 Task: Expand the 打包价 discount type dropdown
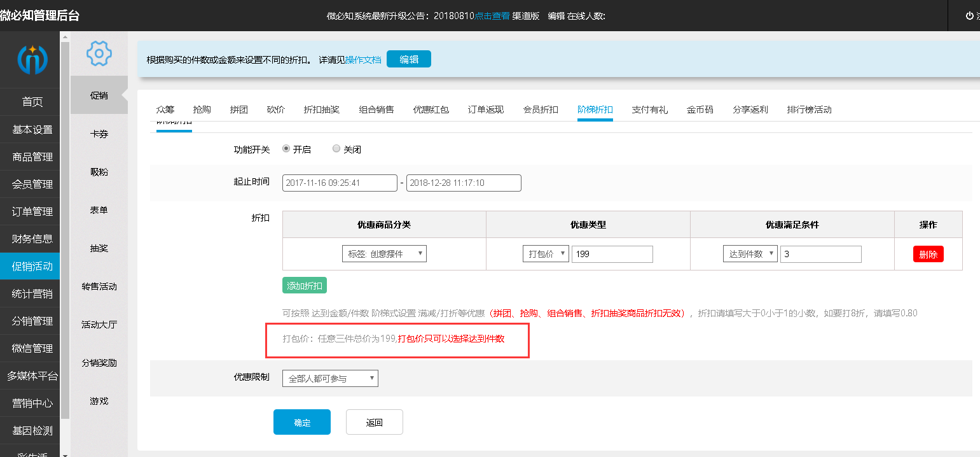(x=546, y=254)
